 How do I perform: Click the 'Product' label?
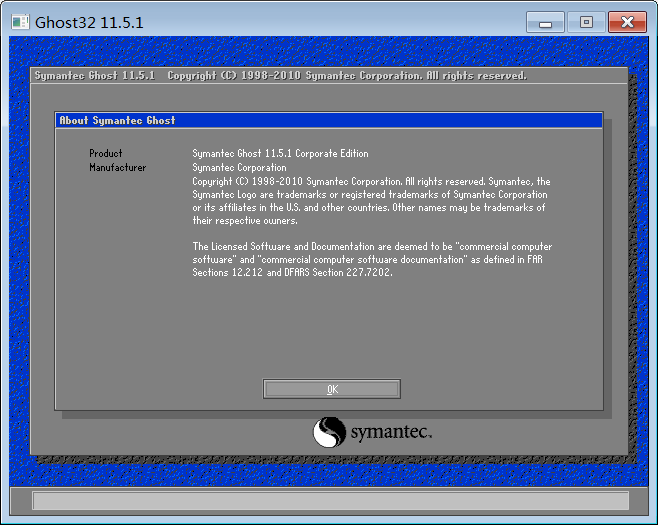(x=106, y=154)
